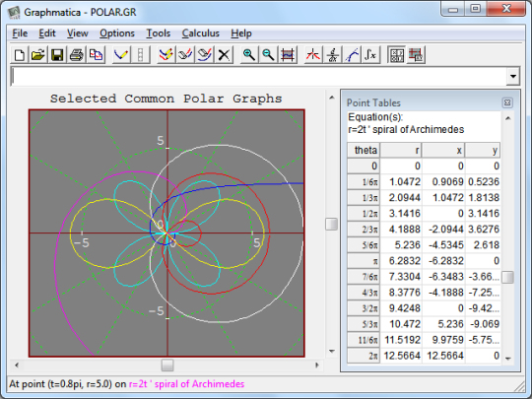Toggle the Grid Range toolbar button
Image resolution: width=532 pixels, height=399 pixels.
pos(416,54)
